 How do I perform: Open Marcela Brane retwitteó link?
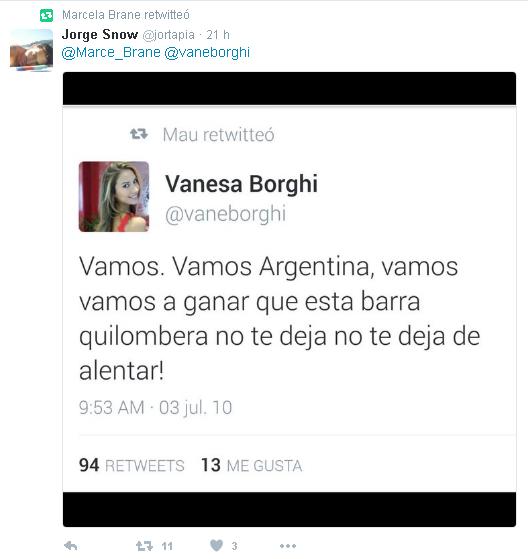click(x=126, y=15)
